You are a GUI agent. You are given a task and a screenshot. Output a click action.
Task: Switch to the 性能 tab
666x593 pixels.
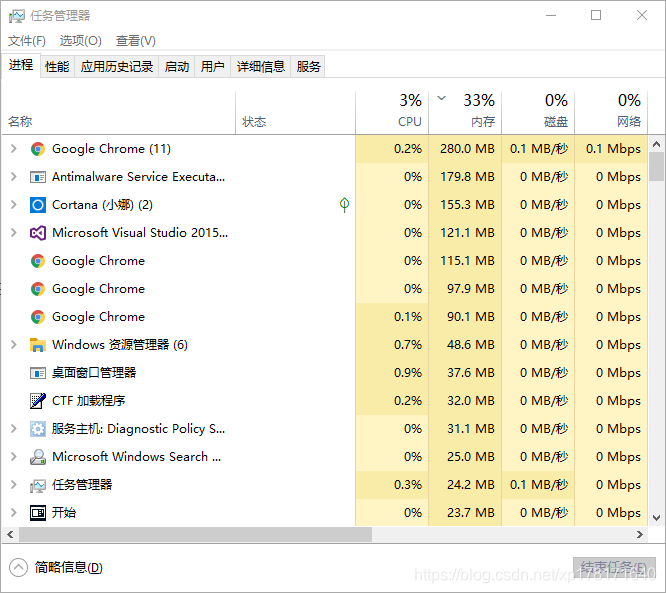pyautogui.click(x=57, y=67)
